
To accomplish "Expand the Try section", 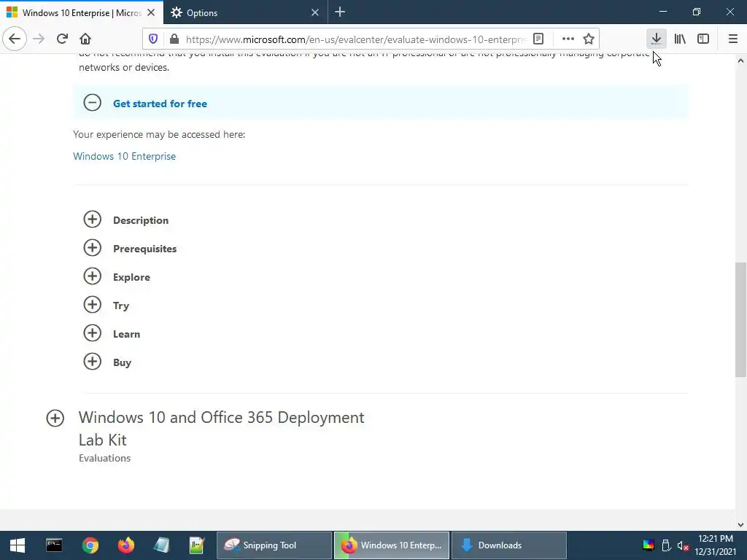I will point(93,305).
